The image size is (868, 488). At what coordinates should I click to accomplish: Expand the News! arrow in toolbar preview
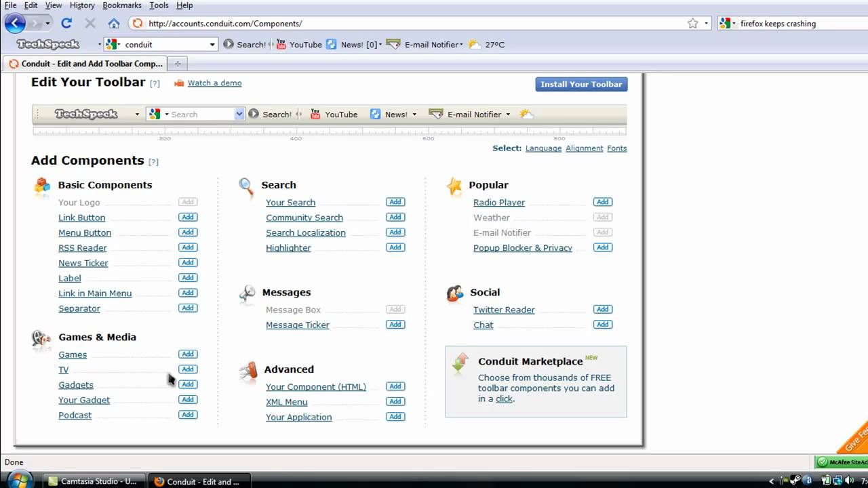click(414, 115)
